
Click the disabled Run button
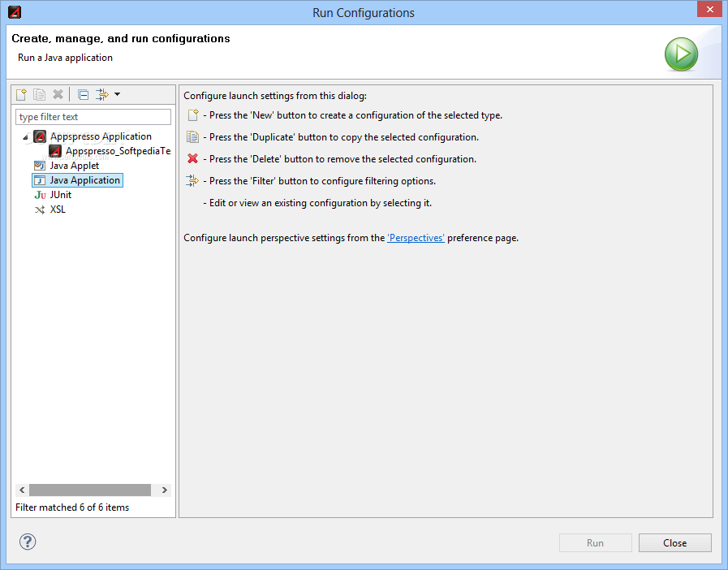595,542
